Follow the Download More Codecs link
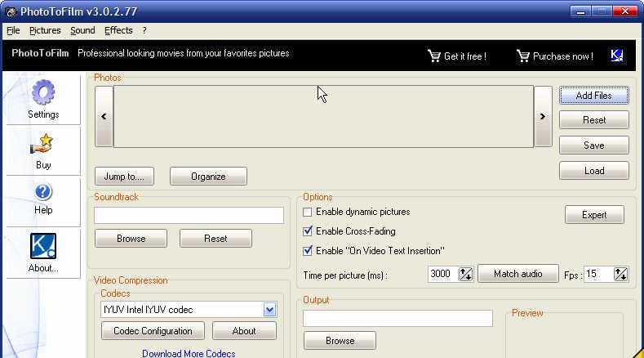The image size is (644, 358). click(189, 353)
